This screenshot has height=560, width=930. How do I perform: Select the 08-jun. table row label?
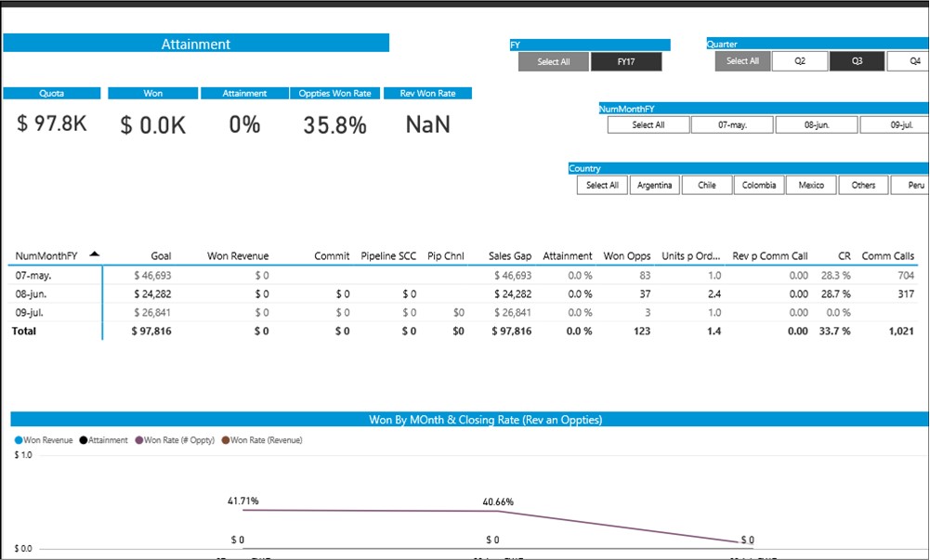(x=31, y=293)
